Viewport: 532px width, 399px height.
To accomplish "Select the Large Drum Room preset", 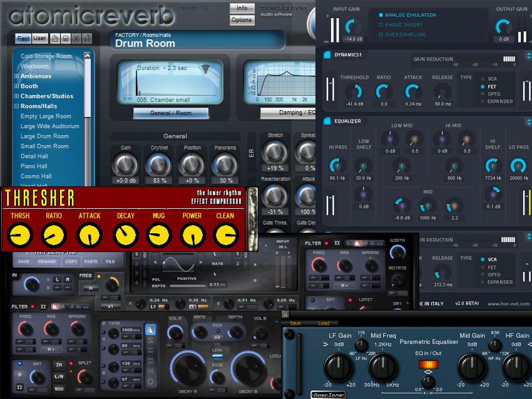I will click(x=44, y=136).
